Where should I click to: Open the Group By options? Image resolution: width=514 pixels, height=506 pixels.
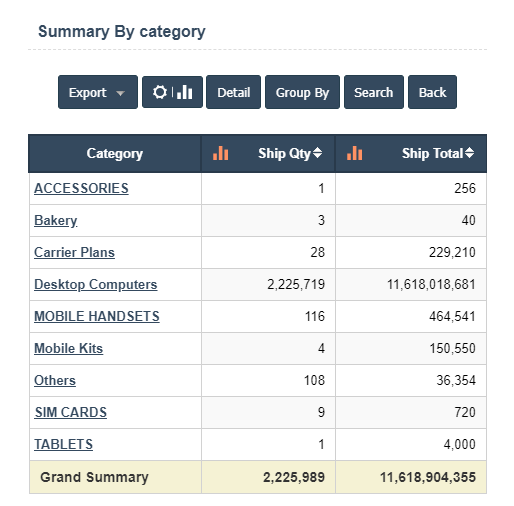pos(302,92)
